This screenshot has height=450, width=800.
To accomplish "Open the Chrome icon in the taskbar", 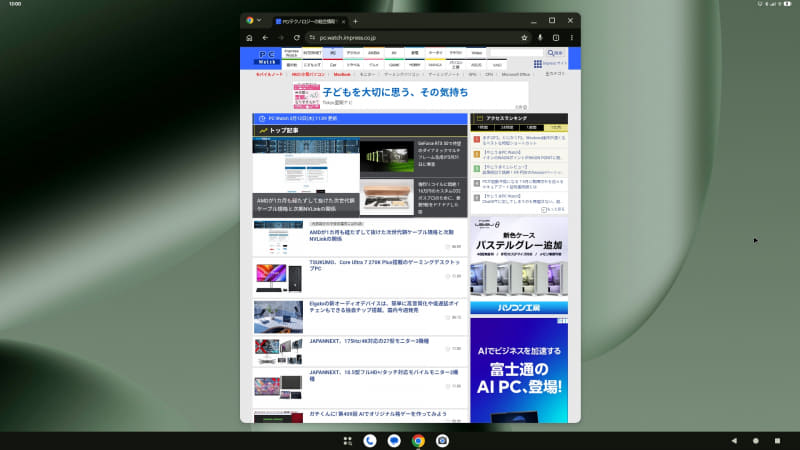I will tap(418, 441).
